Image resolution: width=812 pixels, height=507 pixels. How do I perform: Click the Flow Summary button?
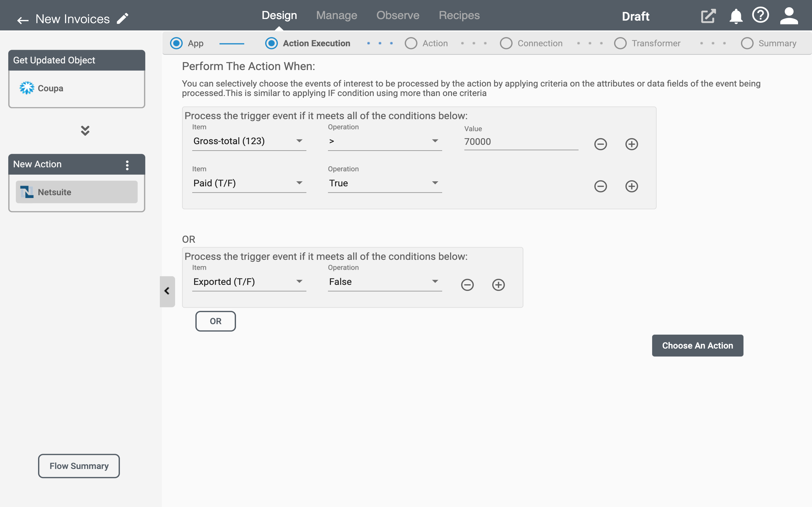click(x=79, y=466)
